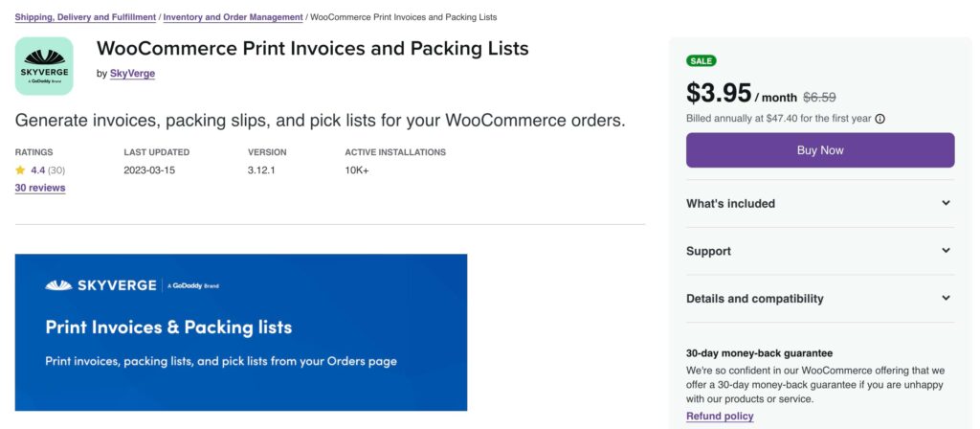Click the yellow rating star icon

[20, 170]
